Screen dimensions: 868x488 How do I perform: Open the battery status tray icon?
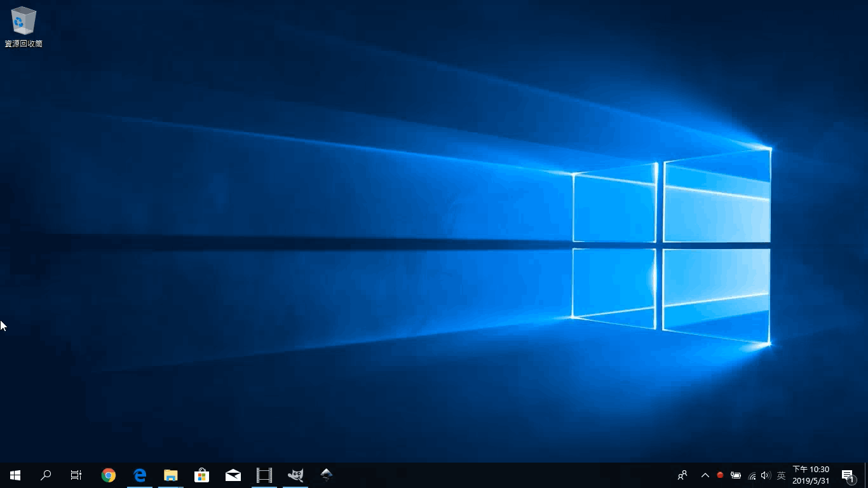pos(736,475)
